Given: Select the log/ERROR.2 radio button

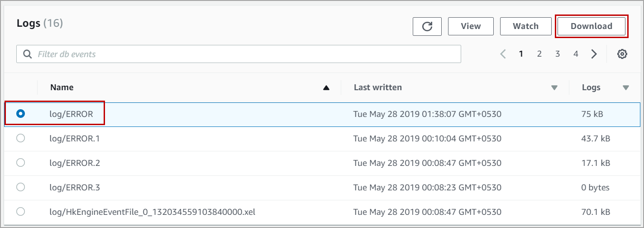Looking at the screenshot, I should (20, 163).
